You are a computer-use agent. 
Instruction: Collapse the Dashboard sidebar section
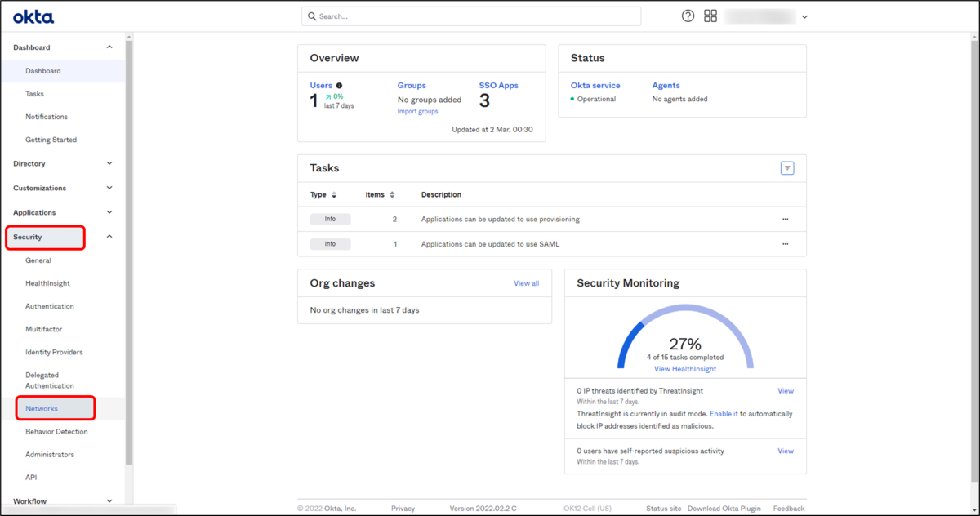pyautogui.click(x=109, y=47)
